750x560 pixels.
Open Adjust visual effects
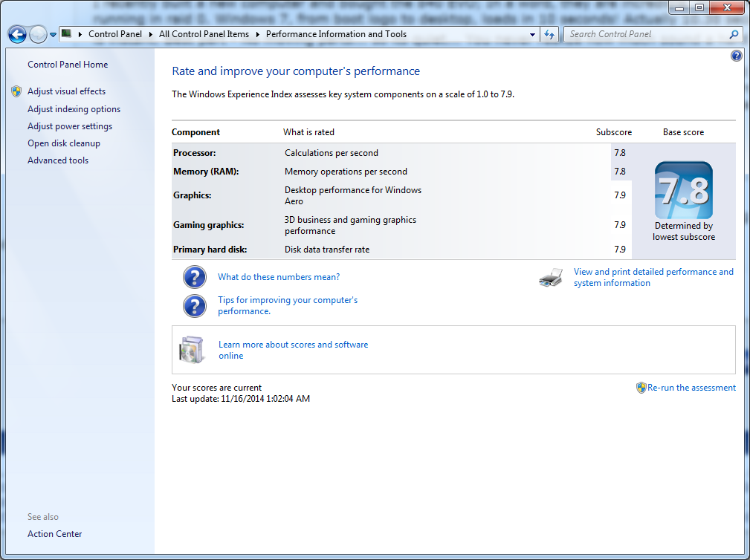[x=66, y=91]
